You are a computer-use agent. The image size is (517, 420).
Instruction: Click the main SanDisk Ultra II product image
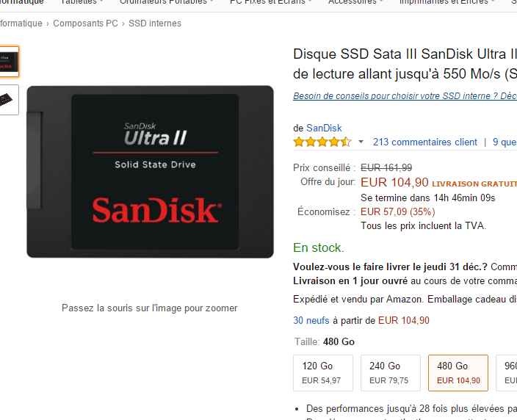(x=150, y=172)
